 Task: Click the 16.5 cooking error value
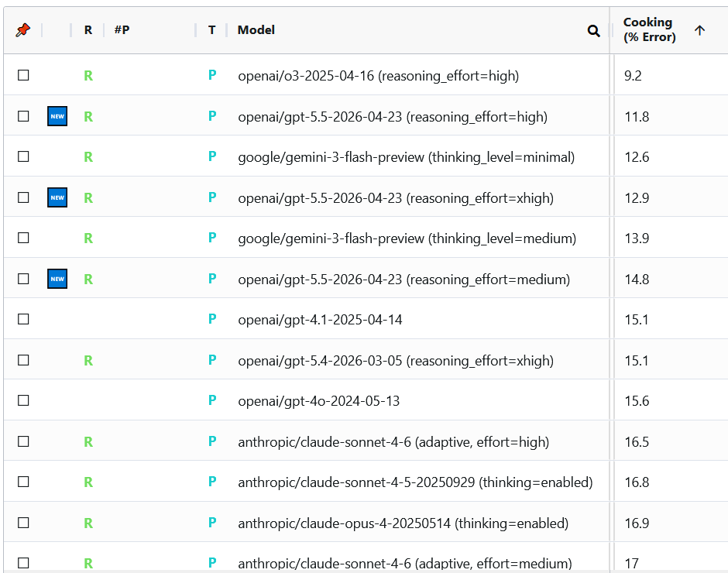point(637,441)
